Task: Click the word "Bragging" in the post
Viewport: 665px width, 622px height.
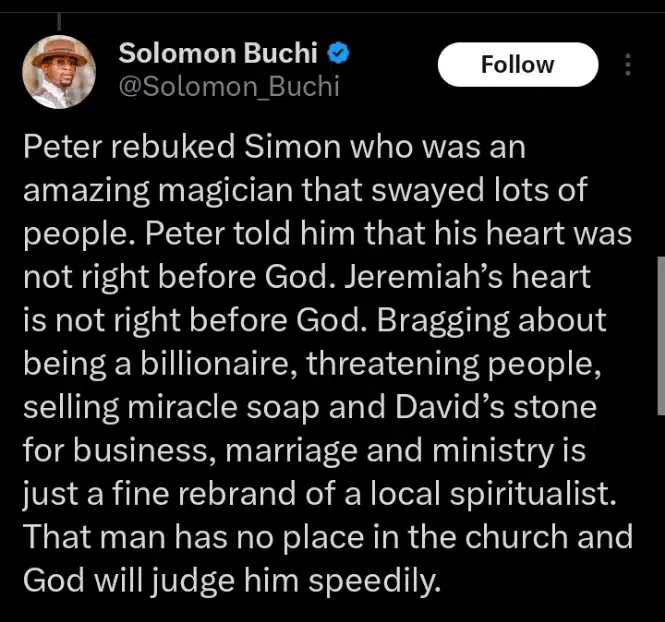Action: point(433,320)
